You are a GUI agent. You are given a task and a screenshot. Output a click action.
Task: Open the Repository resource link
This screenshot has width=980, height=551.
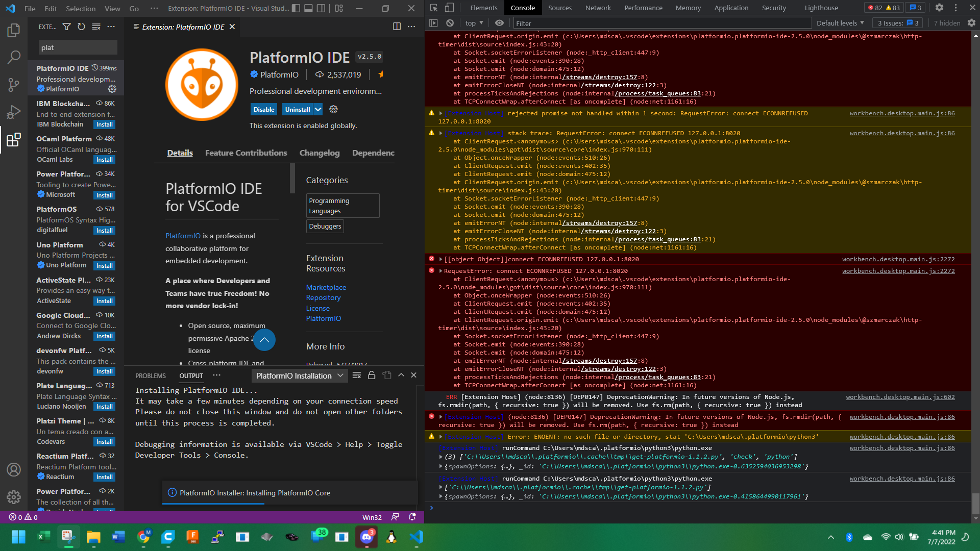(323, 297)
